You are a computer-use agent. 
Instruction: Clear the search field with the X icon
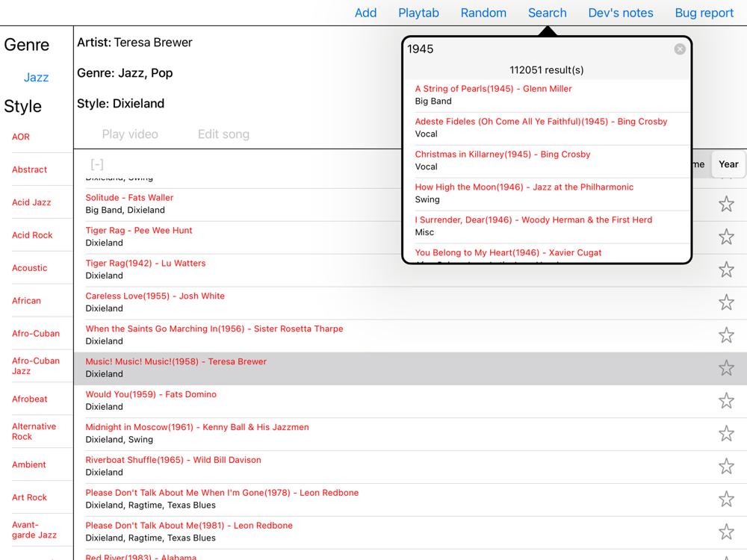coord(680,49)
